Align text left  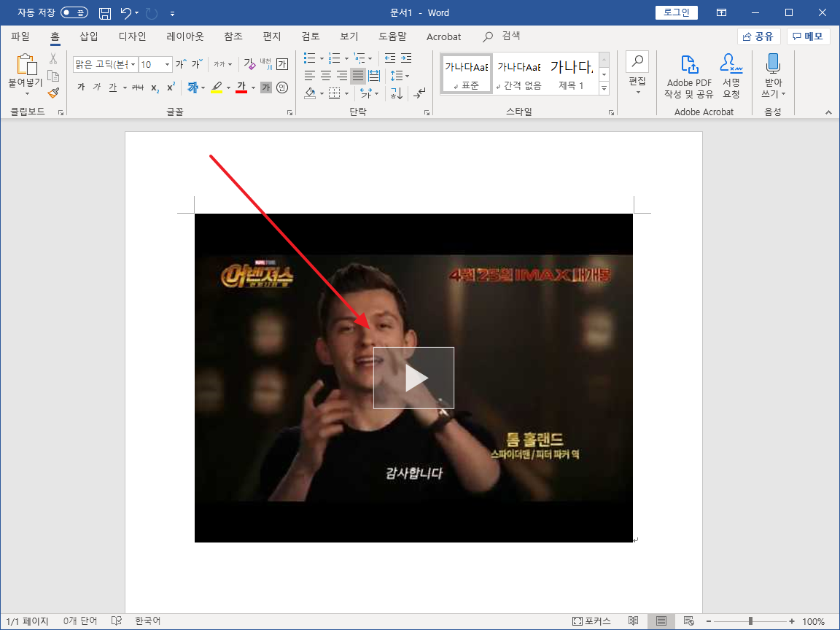[x=310, y=76]
